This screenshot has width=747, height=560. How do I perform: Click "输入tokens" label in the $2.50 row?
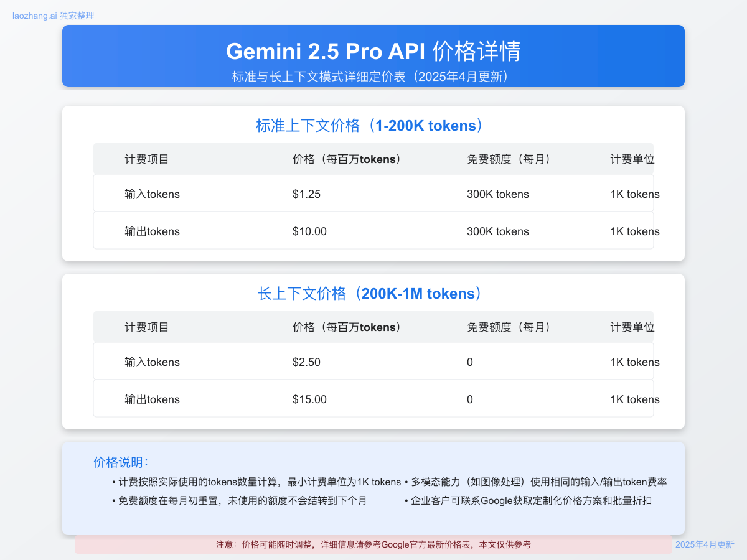coord(152,362)
